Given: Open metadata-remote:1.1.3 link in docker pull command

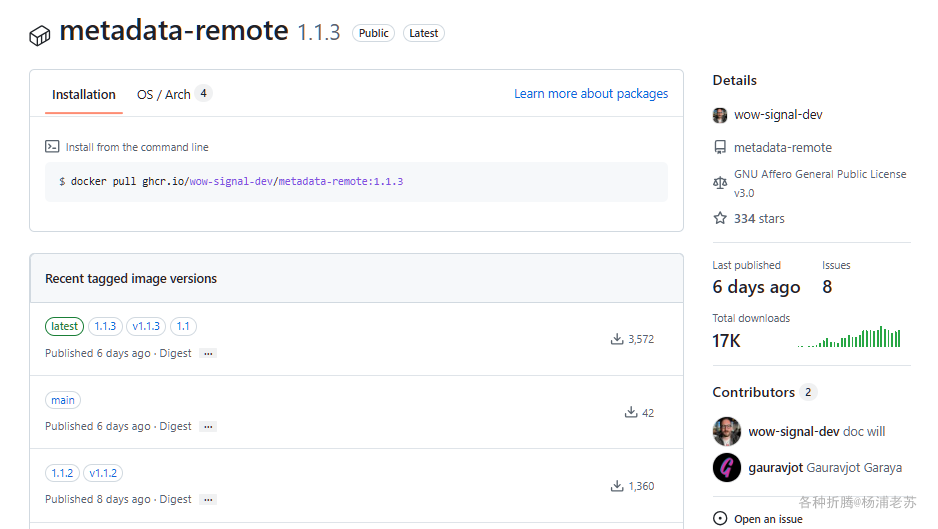Looking at the screenshot, I should pyautogui.click(x=341, y=181).
